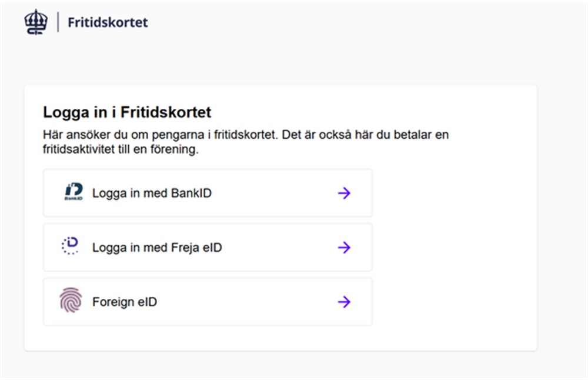Click blank space inside the Freja eID row
The height and width of the screenshot is (380, 588).
click(x=276, y=248)
